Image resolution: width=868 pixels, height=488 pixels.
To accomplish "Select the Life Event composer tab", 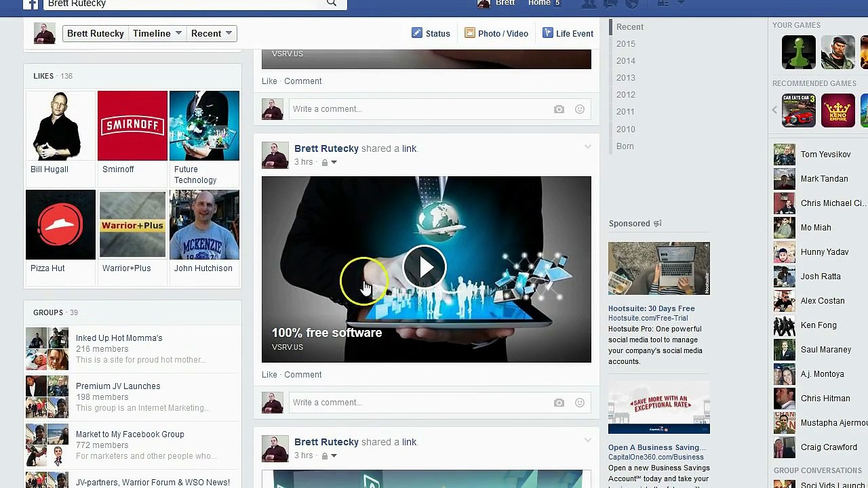I will coord(568,33).
